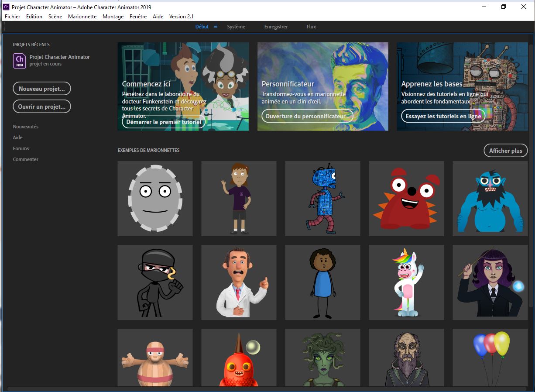
Task: Switch to the Début workspace tab
Action: (x=202, y=27)
